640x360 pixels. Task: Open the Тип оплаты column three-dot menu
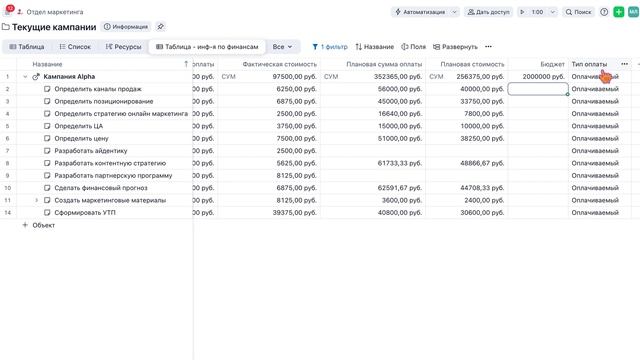coord(624,64)
